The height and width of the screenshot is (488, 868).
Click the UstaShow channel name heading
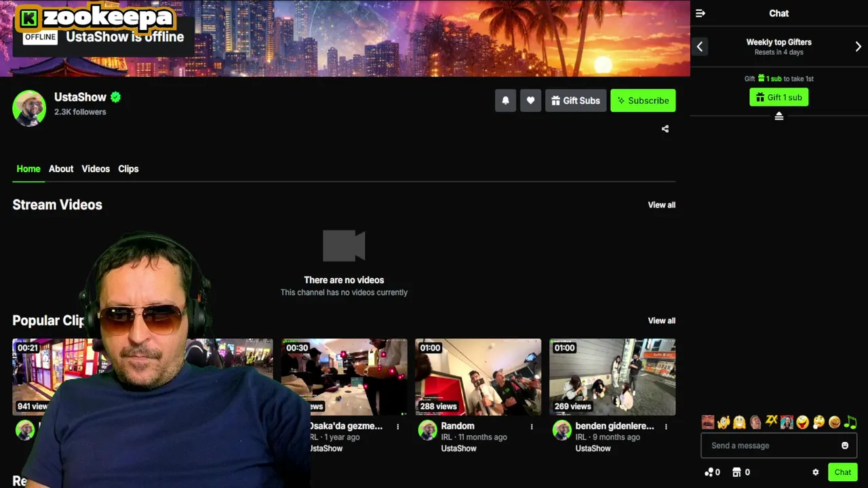(80, 97)
